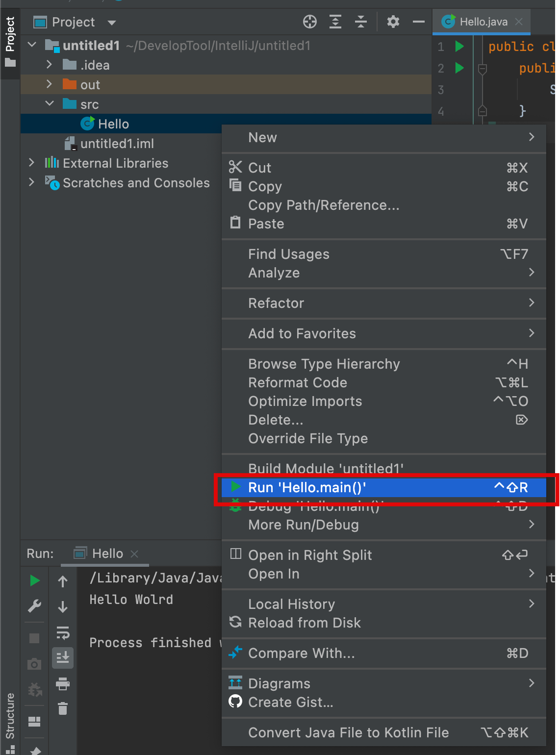Image resolution: width=560 pixels, height=755 pixels.
Task: Expand the .idea folder
Action: click(49, 65)
